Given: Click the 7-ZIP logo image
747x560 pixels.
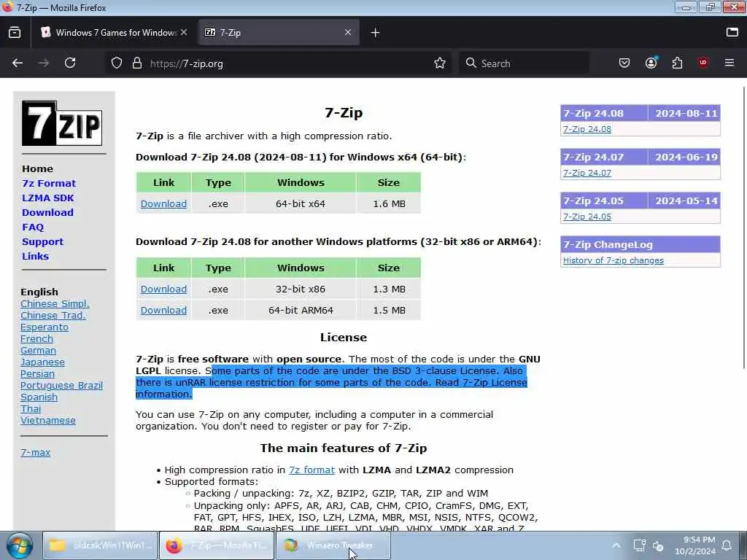Looking at the screenshot, I should point(62,122).
